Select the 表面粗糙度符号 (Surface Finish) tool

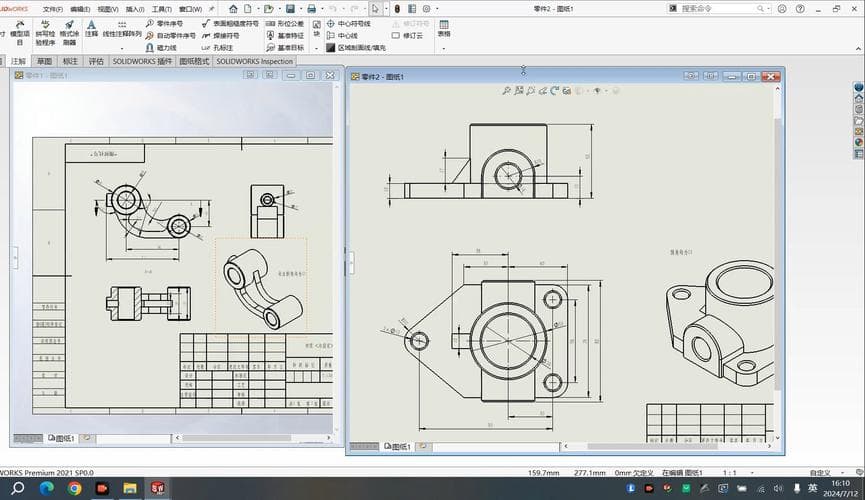(230, 24)
